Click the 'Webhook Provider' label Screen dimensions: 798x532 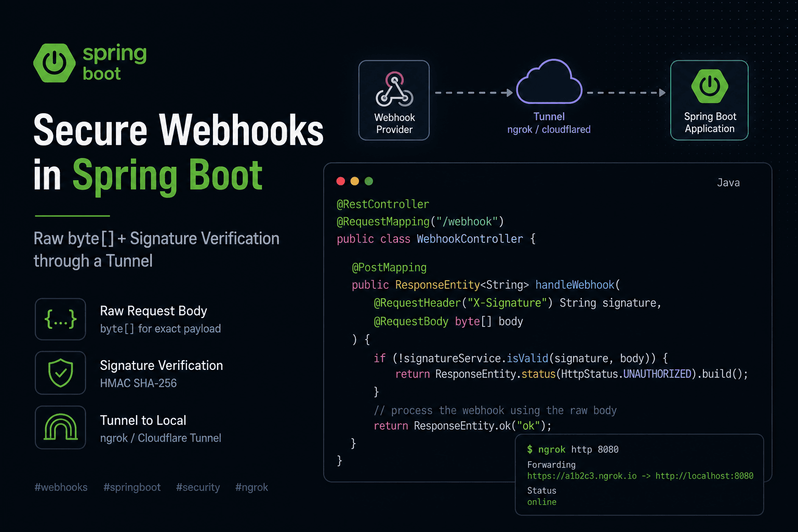pyautogui.click(x=394, y=124)
